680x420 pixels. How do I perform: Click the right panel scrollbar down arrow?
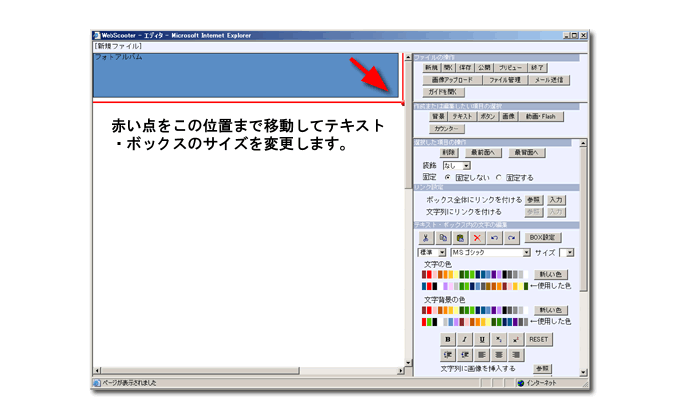(x=583, y=372)
